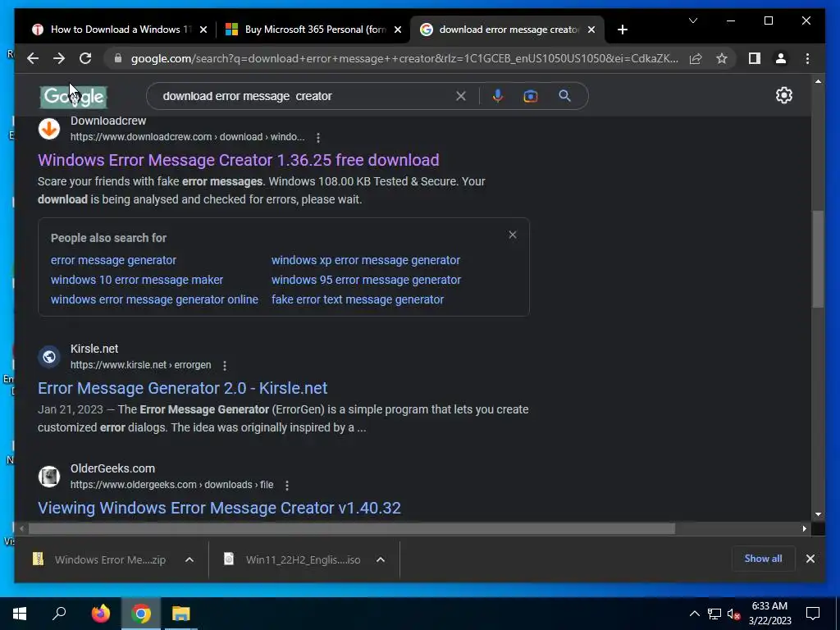Open more options for Kirsle.net result
This screenshot has height=630, width=840.
pos(225,365)
